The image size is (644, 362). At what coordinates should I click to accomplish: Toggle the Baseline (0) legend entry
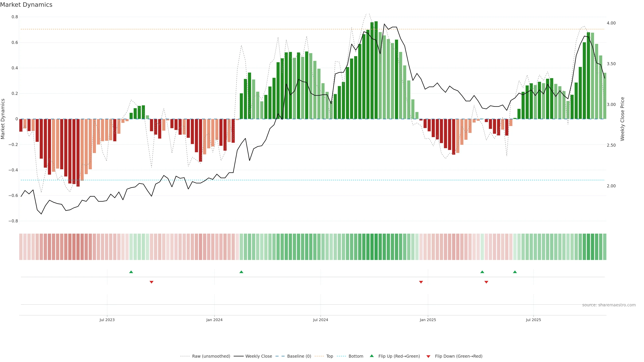tap(299, 356)
